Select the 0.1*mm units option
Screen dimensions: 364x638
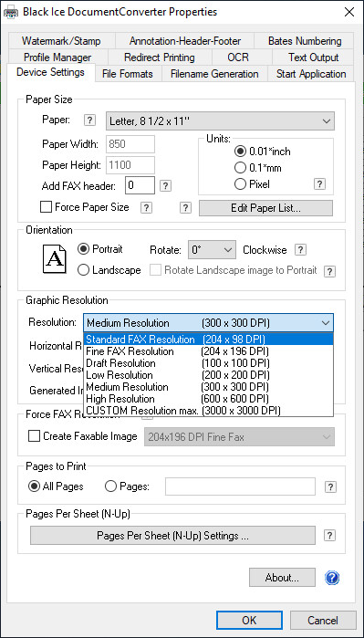258,168
